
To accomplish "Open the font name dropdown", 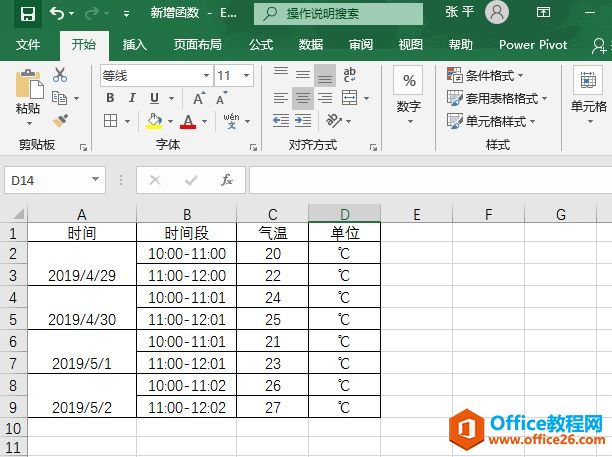I will coord(206,76).
